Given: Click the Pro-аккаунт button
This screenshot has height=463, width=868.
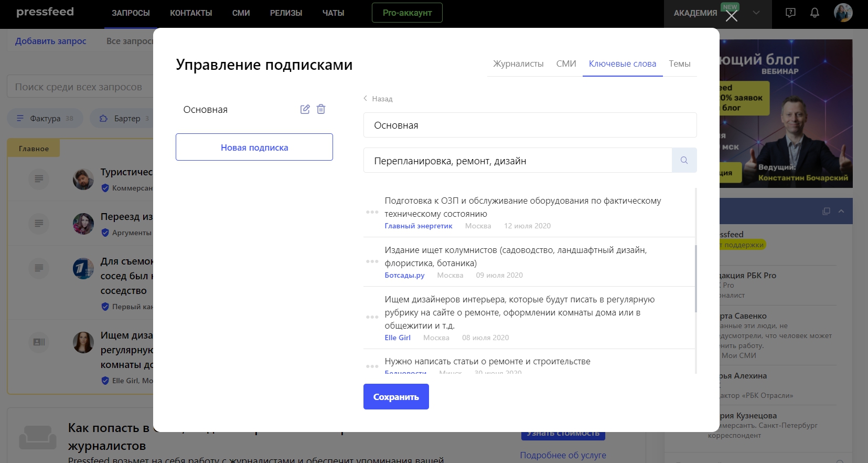Looking at the screenshot, I should [407, 13].
